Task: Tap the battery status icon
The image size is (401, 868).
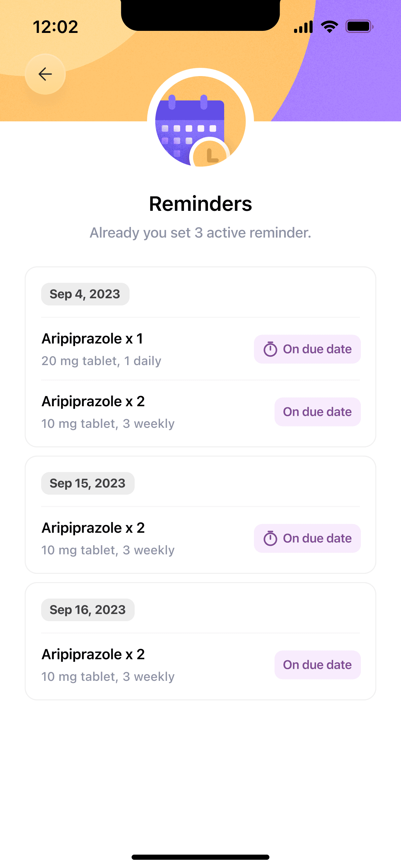Action: [359, 27]
